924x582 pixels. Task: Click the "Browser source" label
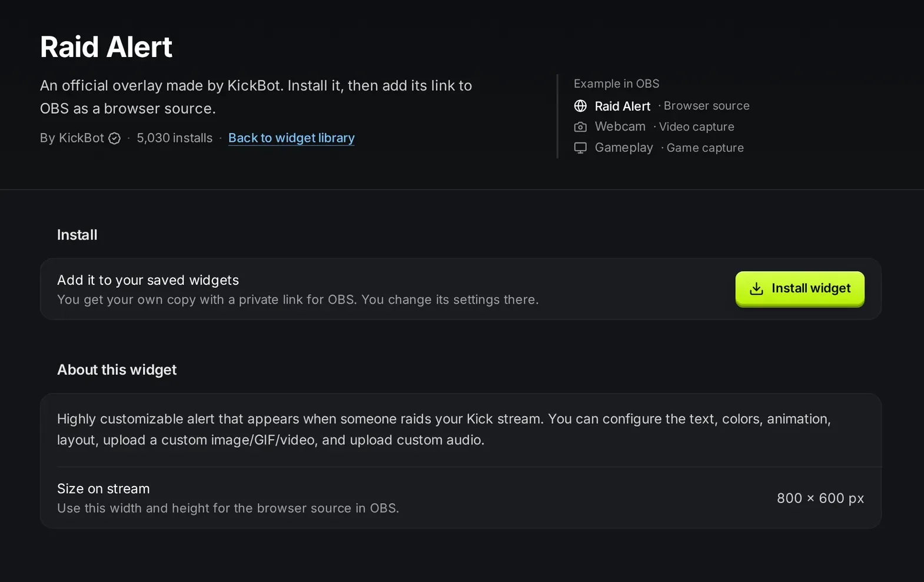[707, 106]
